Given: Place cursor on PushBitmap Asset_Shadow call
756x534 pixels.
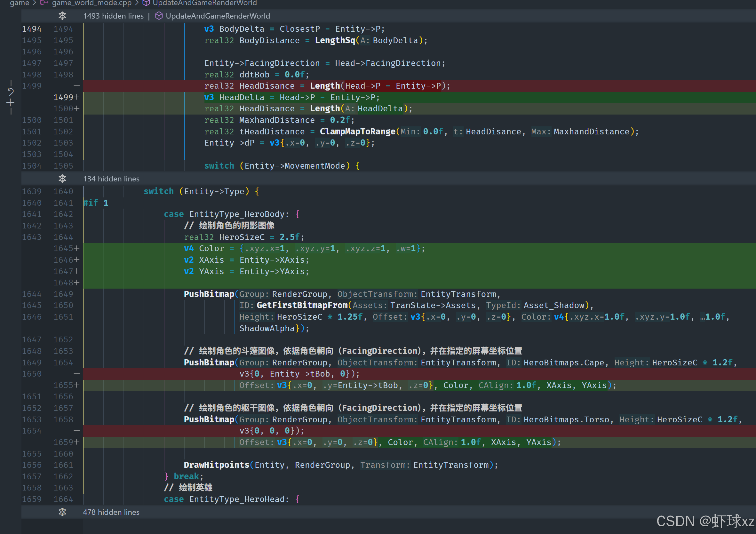Looking at the screenshot, I should point(209,294).
